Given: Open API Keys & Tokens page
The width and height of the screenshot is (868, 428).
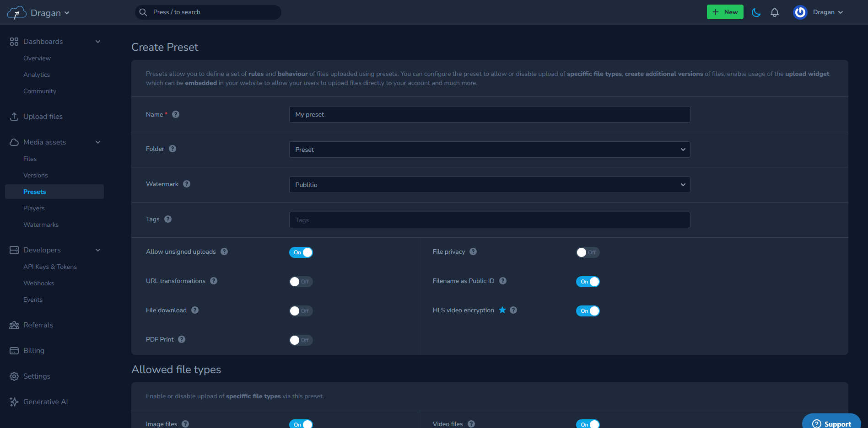Looking at the screenshot, I should (x=50, y=267).
